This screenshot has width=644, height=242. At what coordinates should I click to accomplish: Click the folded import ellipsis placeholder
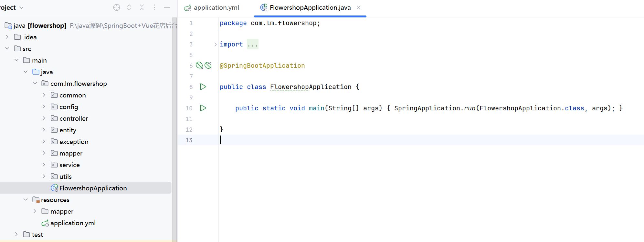pos(253,44)
